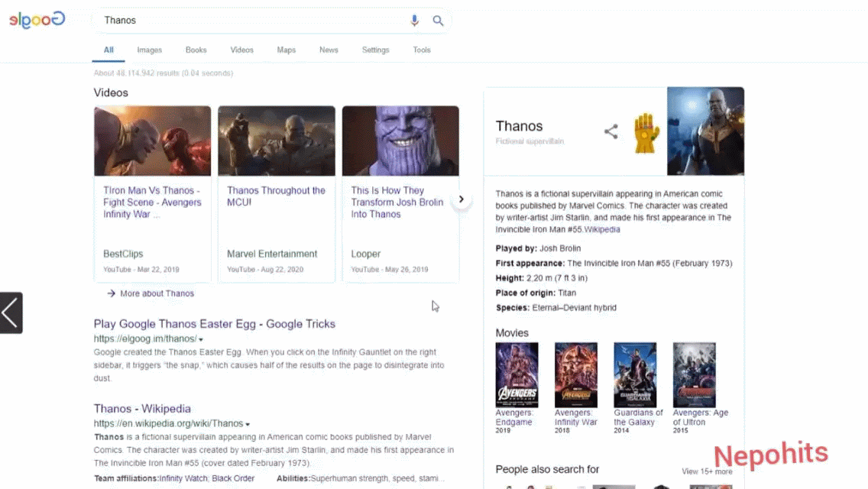The width and height of the screenshot is (868, 489).
Task: Click the Wikipedia link in knowledge panel
Action: 602,229
